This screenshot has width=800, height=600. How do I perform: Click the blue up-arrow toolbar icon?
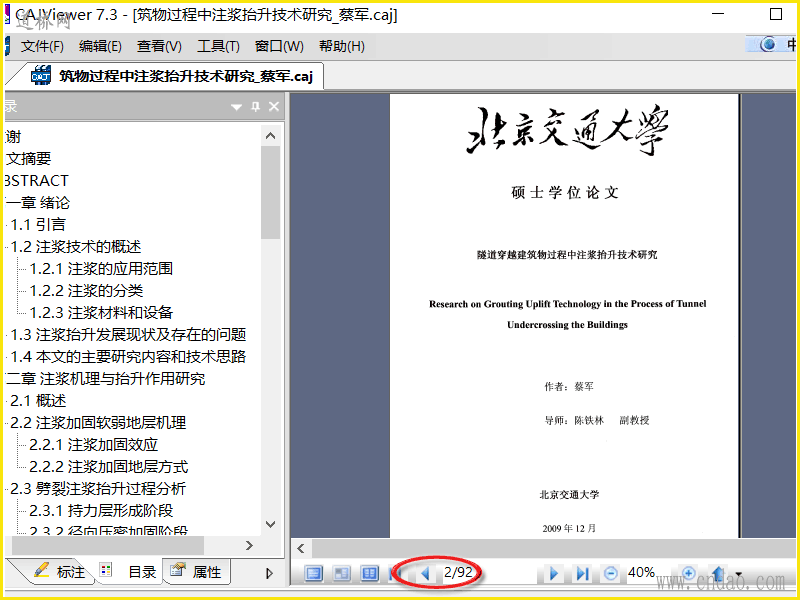pyautogui.click(x=718, y=573)
